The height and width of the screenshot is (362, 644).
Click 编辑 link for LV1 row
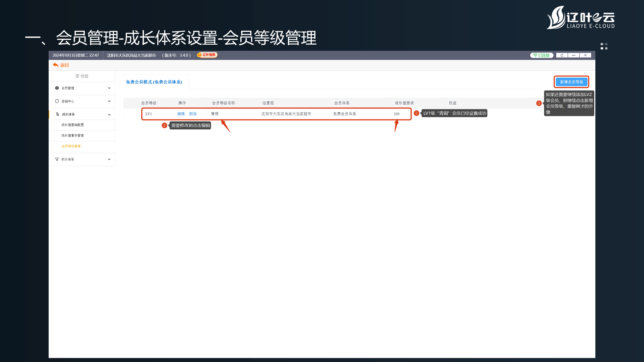(181, 114)
